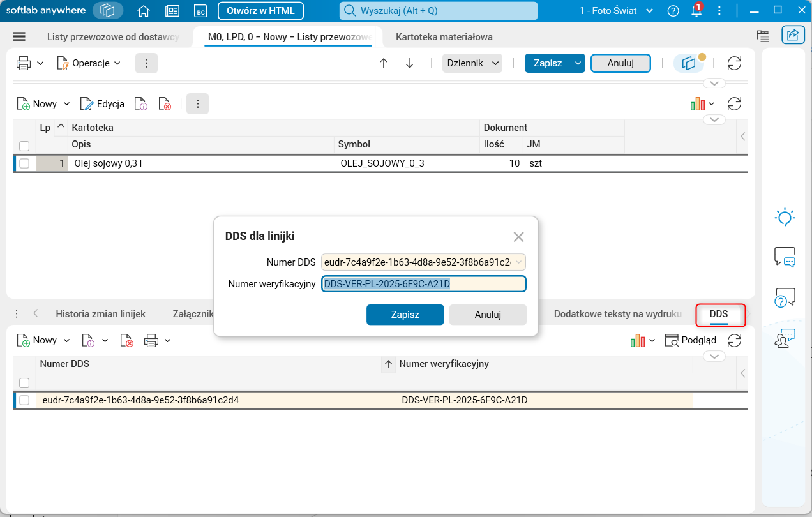This screenshot has height=517, width=812.
Task: Click the line info document icon
Action: click(x=141, y=104)
